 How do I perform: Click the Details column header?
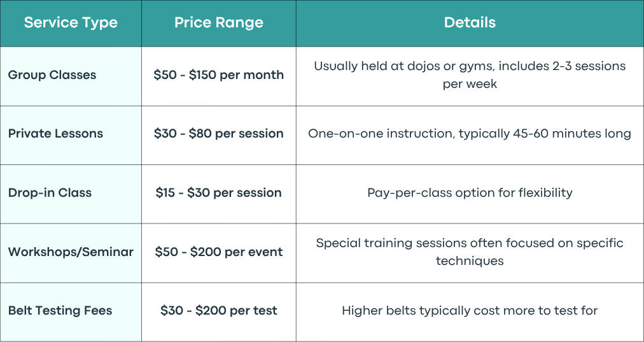click(470, 23)
